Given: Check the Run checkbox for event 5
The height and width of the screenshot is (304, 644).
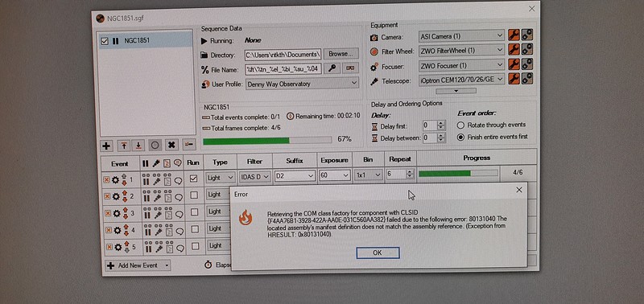Looking at the screenshot, I should [x=196, y=246].
